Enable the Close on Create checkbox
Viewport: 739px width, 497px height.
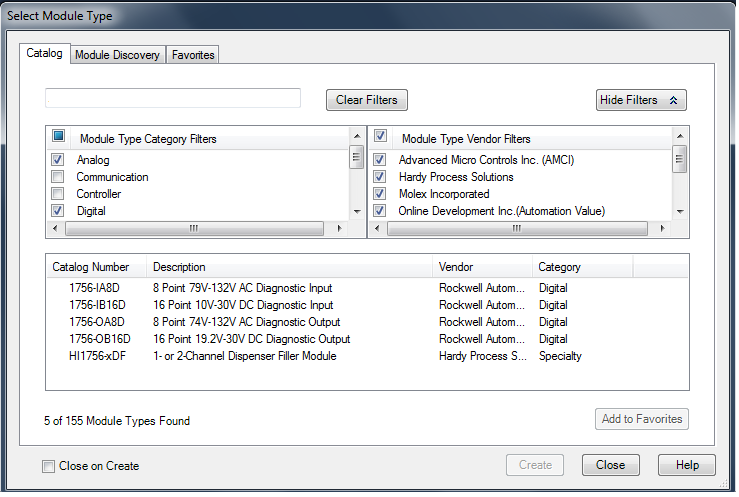tap(49, 466)
